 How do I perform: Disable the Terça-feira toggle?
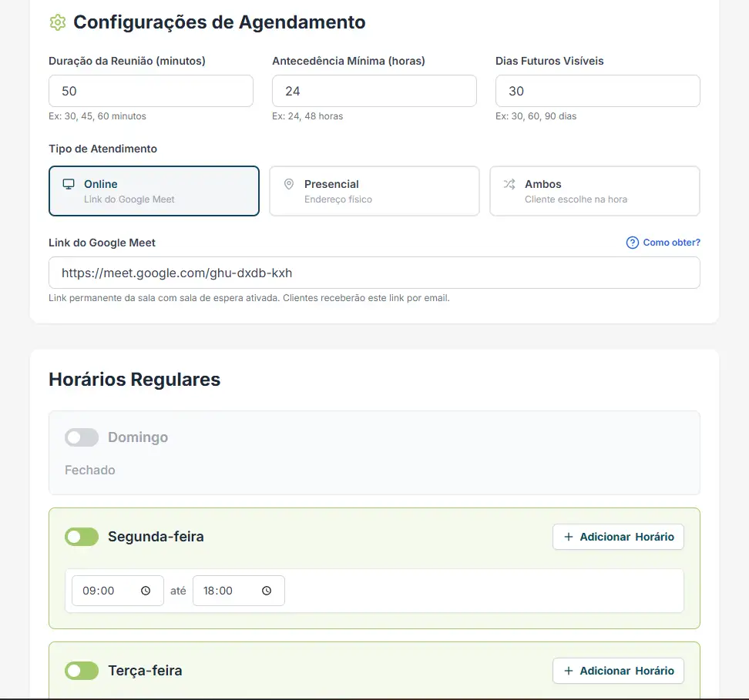point(82,671)
